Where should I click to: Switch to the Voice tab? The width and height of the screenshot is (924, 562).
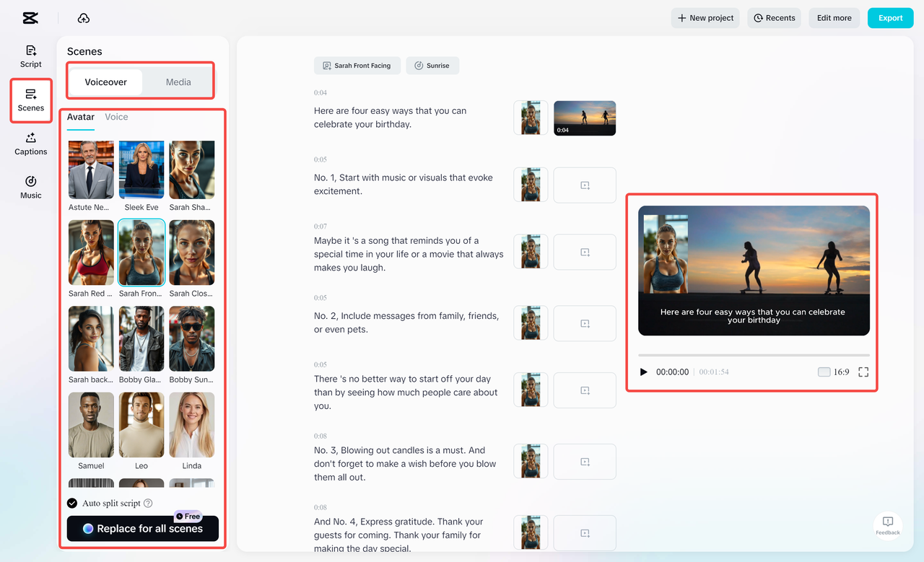[116, 116]
